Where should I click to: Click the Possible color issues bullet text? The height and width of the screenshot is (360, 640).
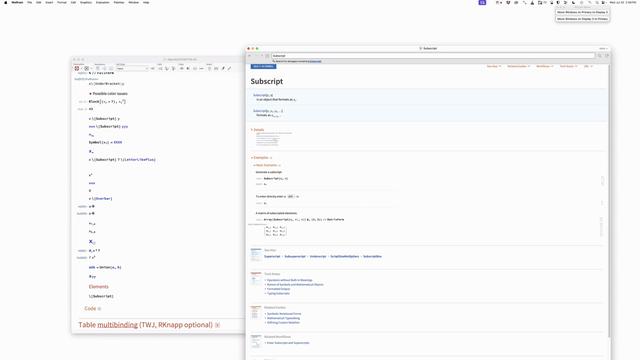click(110, 93)
